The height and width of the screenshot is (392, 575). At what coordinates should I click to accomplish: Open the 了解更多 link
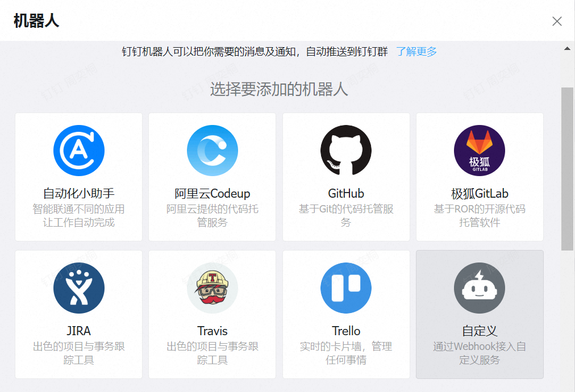pyautogui.click(x=416, y=52)
